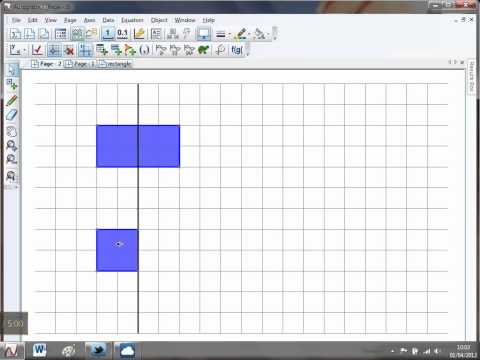480x360 pixels.
Task: Switch to the Page 2 tab
Action: (x=46, y=64)
